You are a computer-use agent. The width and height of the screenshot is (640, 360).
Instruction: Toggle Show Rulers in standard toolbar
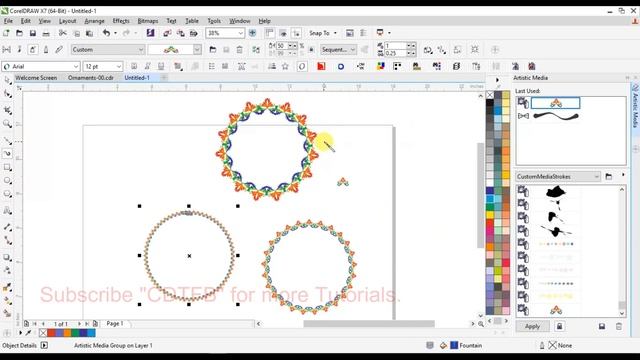click(269, 33)
